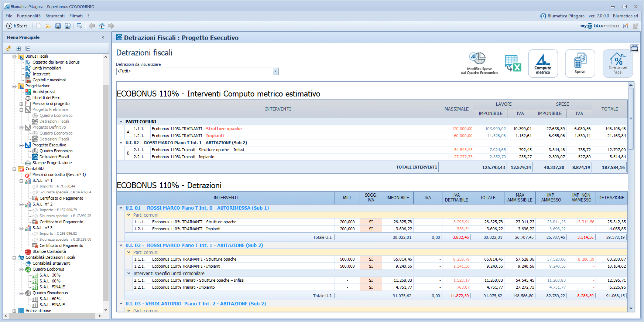This screenshot has width=644, height=322.
Task: Open the ? help menu
Action: click(x=89, y=16)
